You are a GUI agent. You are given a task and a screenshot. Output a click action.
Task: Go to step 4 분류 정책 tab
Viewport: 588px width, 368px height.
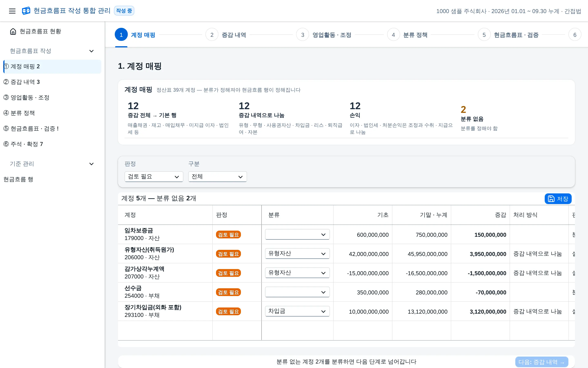coord(407,35)
